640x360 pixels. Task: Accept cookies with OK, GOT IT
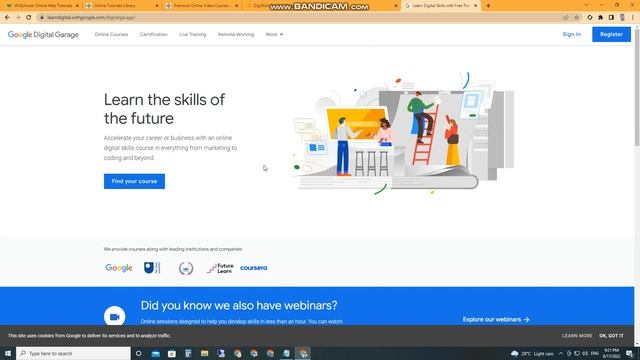[x=611, y=336]
